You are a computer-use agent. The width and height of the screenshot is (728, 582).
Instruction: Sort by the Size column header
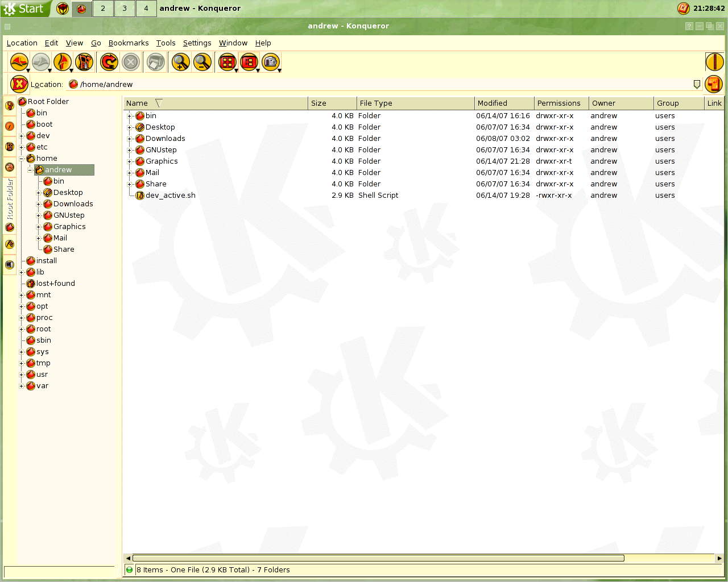click(332, 103)
